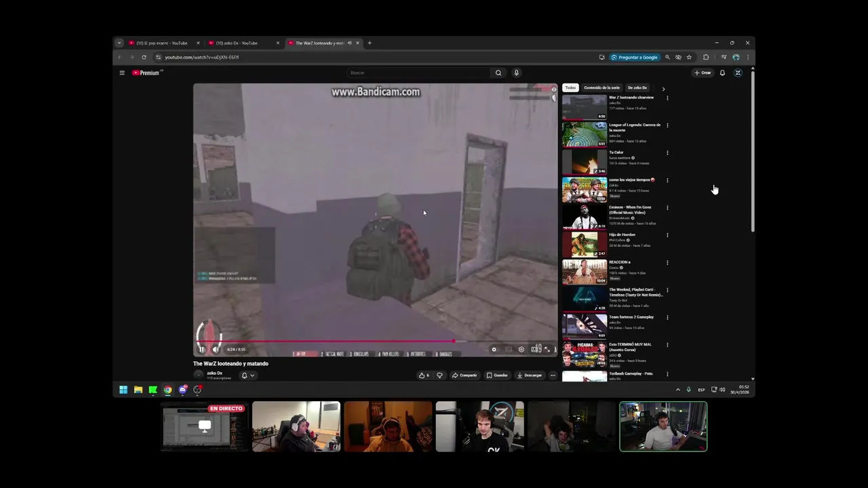Click the Compartir share button
Viewport: 868px width, 488px height.
[x=465, y=375]
